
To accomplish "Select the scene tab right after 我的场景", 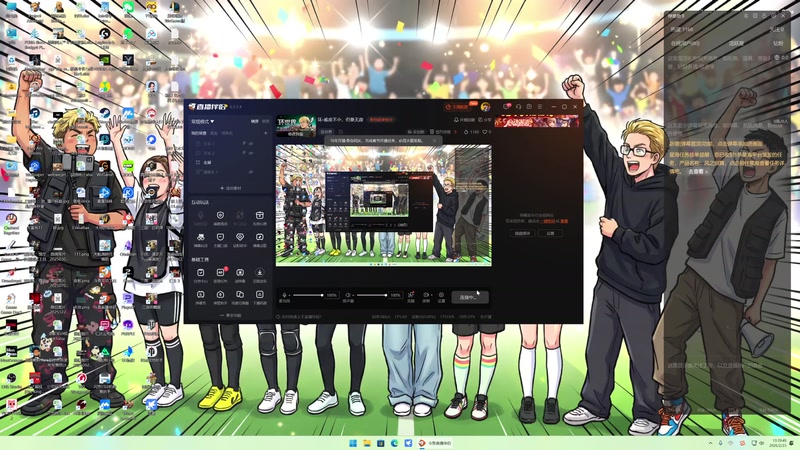I will (x=214, y=133).
